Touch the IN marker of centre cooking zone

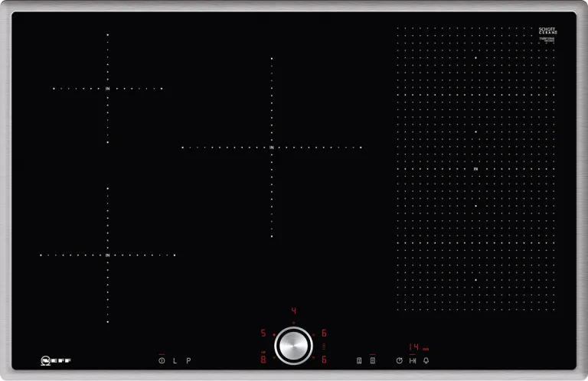pos(272,147)
